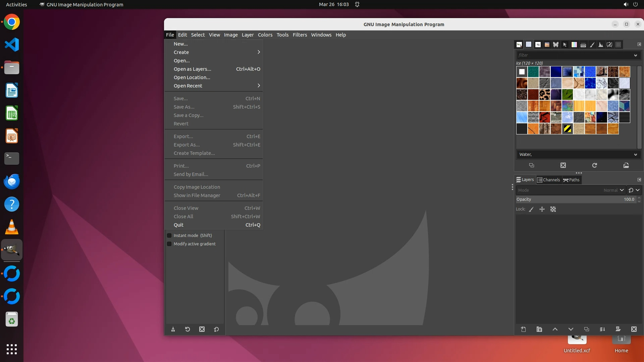The height and width of the screenshot is (362, 644).
Task: Click the refresh patterns icon
Action: coord(594,165)
